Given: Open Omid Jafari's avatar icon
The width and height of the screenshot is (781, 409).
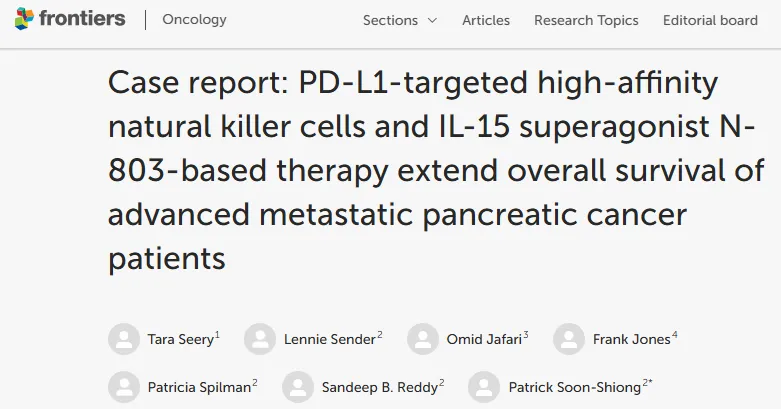Looking at the screenshot, I should [x=423, y=339].
